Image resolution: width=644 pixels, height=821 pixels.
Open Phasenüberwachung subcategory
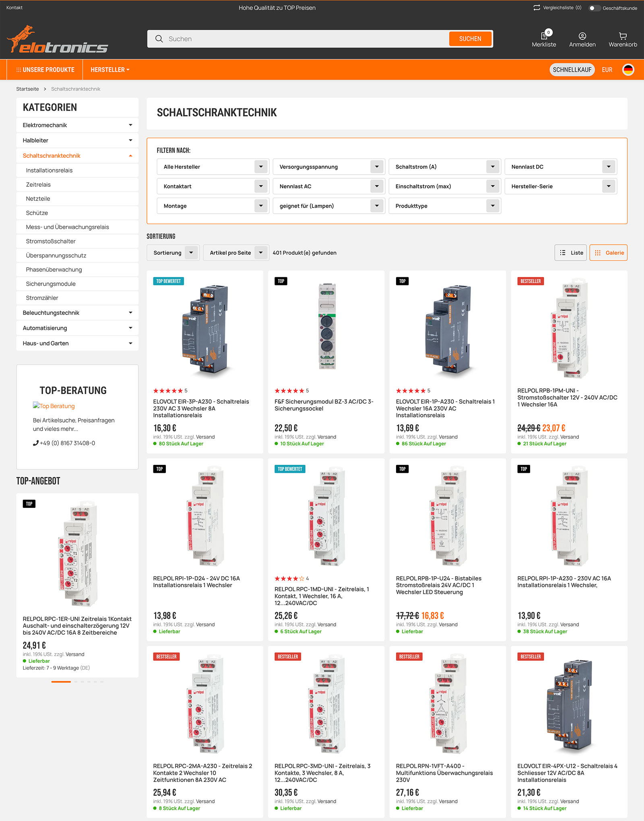(77, 270)
